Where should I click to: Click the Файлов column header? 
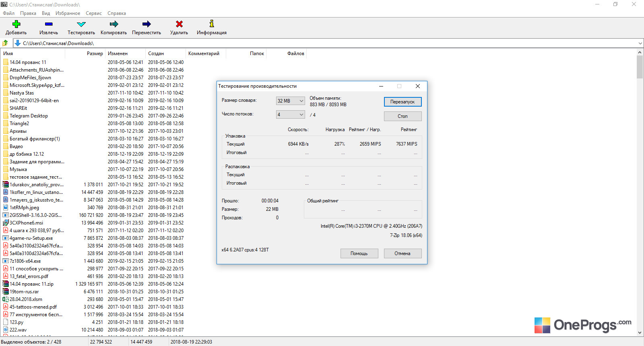point(286,54)
